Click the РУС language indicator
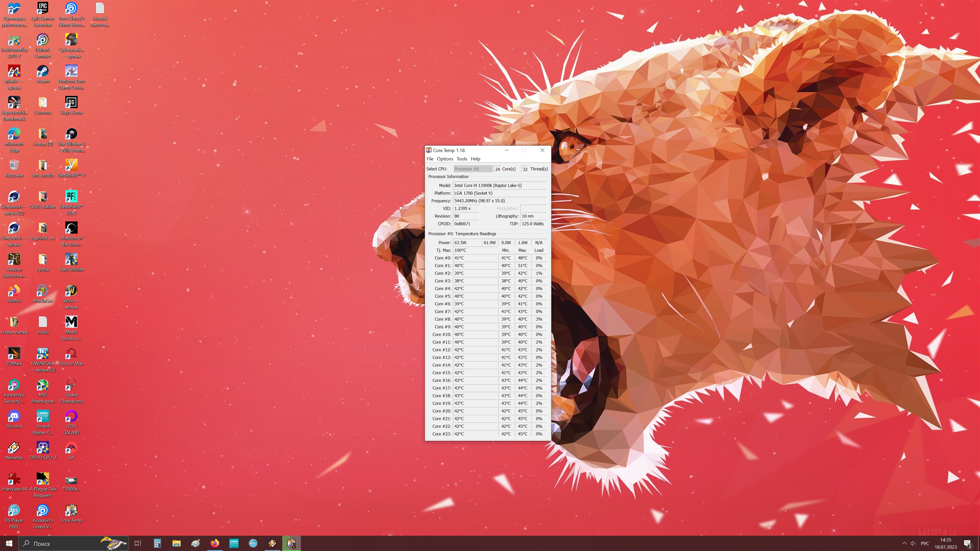Viewport: 980px width, 551px height. (925, 543)
